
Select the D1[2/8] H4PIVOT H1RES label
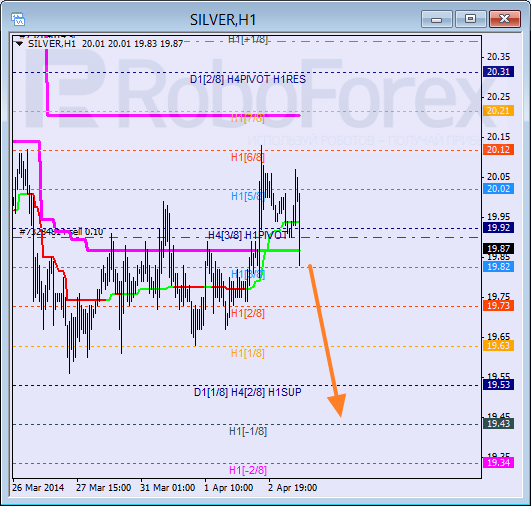point(248,79)
